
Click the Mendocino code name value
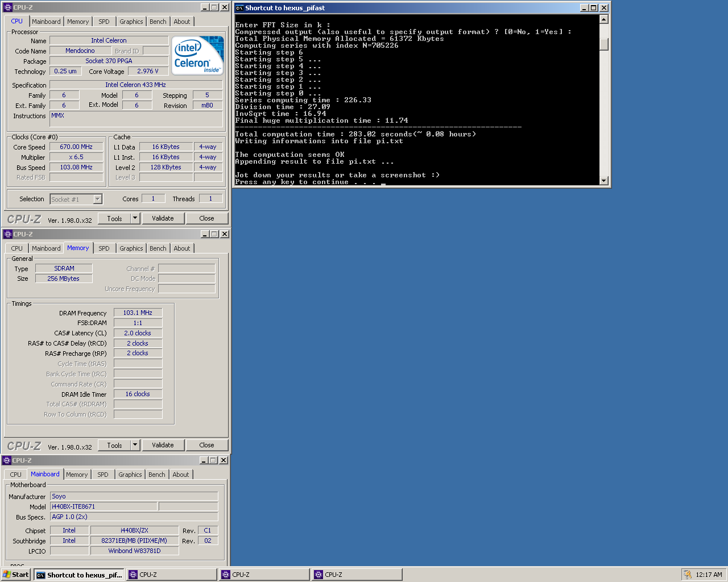[80, 51]
